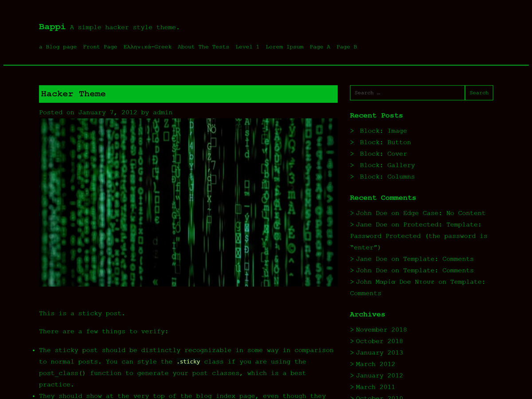Viewport: 532px width, 399px height.
Task: Visit the About The Tests page
Action: click(203, 47)
